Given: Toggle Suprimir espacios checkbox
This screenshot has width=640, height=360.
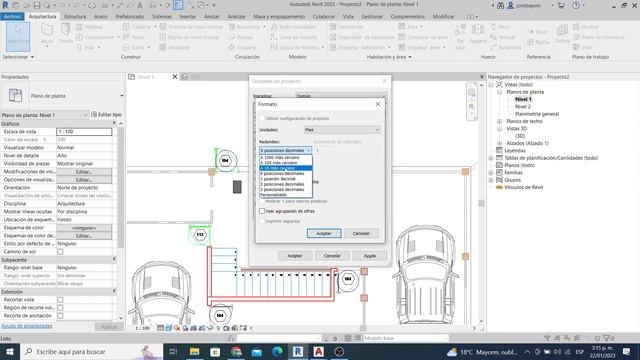Looking at the screenshot, I should 262,221.
